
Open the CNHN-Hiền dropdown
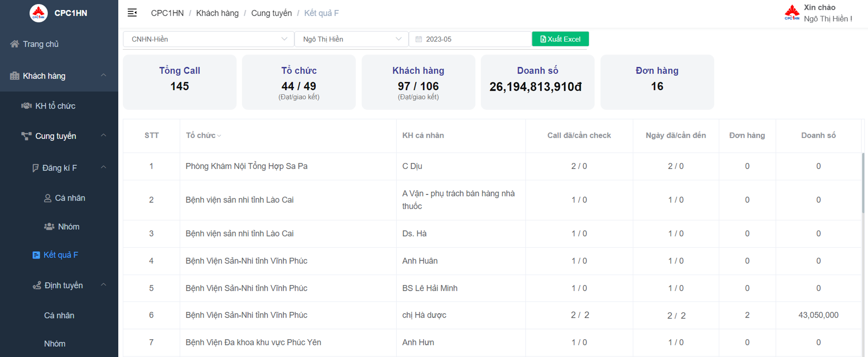point(208,39)
